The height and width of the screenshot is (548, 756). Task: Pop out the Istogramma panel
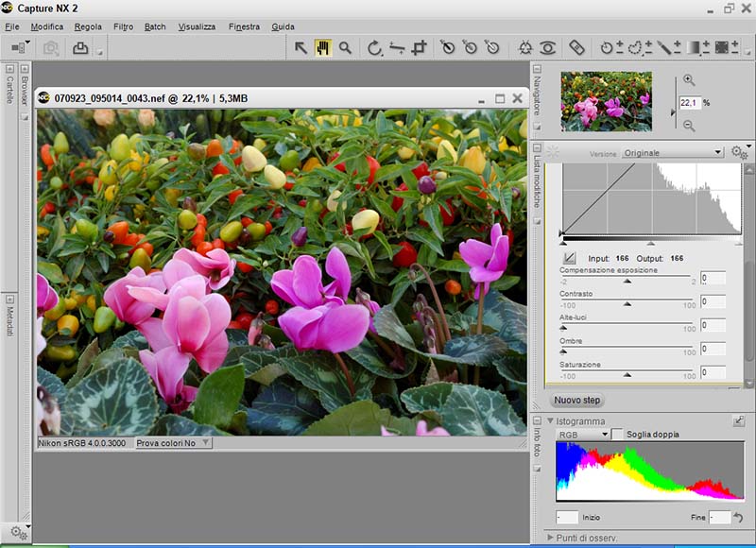point(739,420)
